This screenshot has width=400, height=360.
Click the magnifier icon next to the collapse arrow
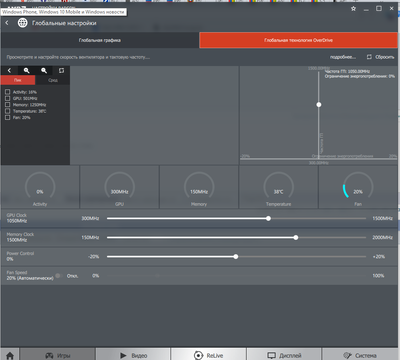coord(27,70)
